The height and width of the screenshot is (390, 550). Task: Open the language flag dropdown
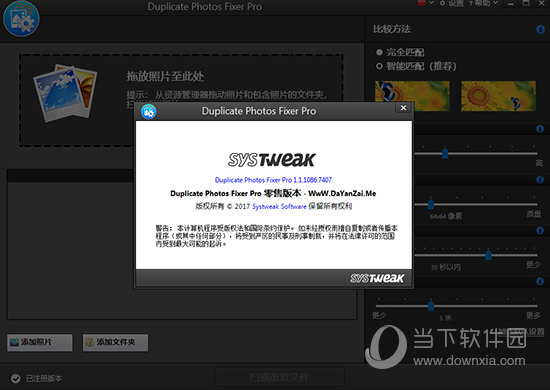pos(425,3)
